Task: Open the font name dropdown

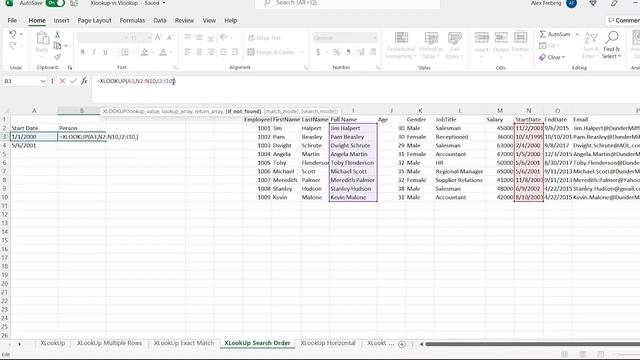Action: click(126, 38)
